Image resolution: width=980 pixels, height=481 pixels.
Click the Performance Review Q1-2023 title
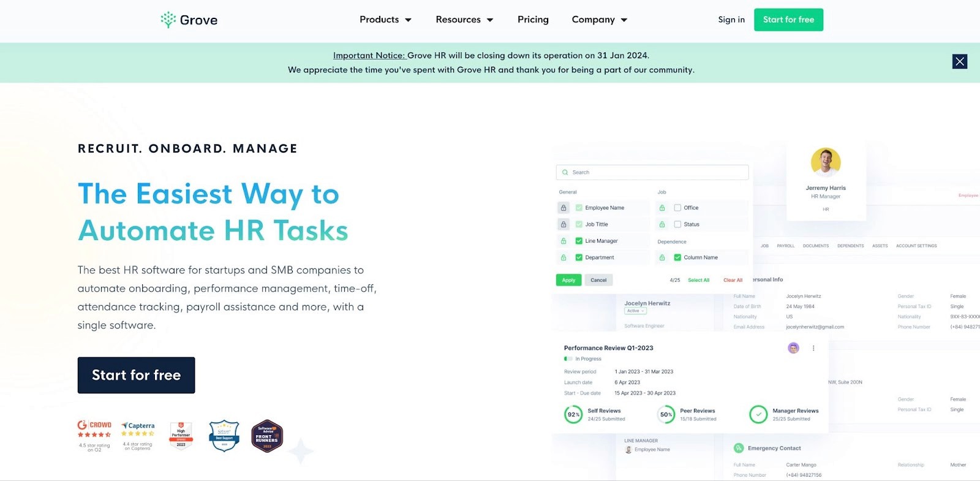608,348
